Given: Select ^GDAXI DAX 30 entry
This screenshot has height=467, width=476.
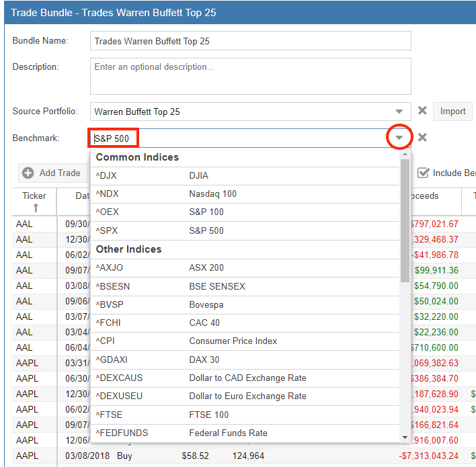Looking at the screenshot, I should [245, 359].
